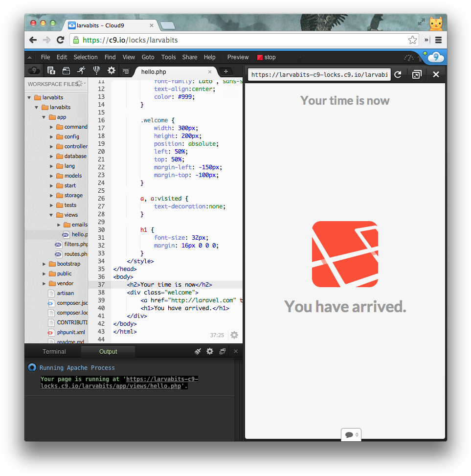Image resolution: width=471 pixels, height=476 pixels.
Task: Expand the bootstrap folder
Action: click(x=44, y=264)
